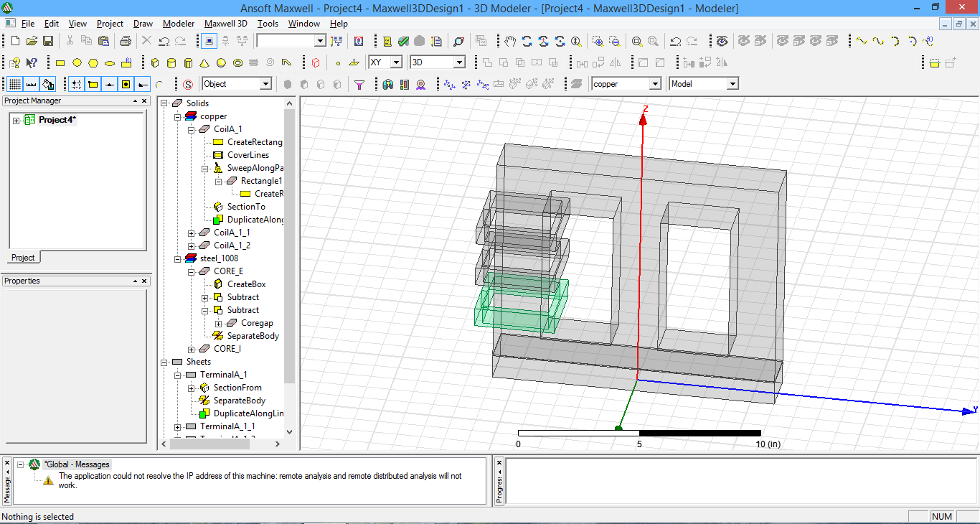The width and height of the screenshot is (980, 524).
Task: Click the Print icon
Action: (x=126, y=41)
